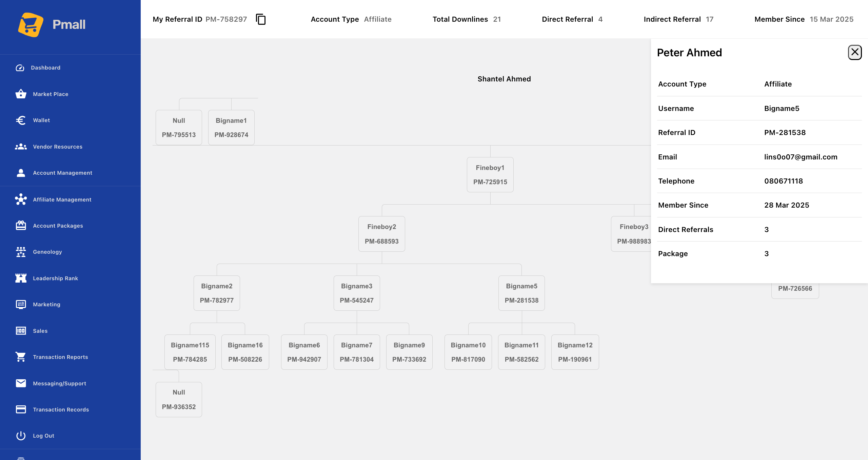Open Account Packages menu item
This screenshot has width=868, height=460.
(x=58, y=226)
